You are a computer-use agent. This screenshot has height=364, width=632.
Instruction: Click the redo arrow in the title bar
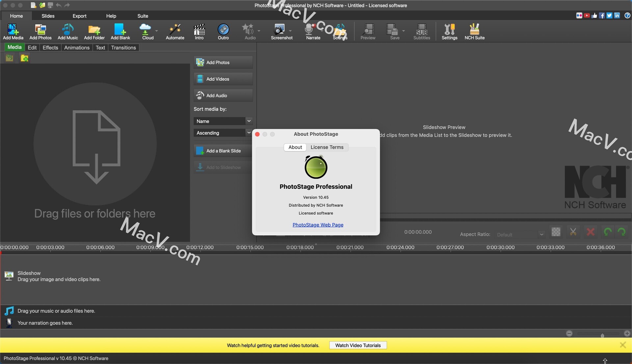tap(67, 5)
